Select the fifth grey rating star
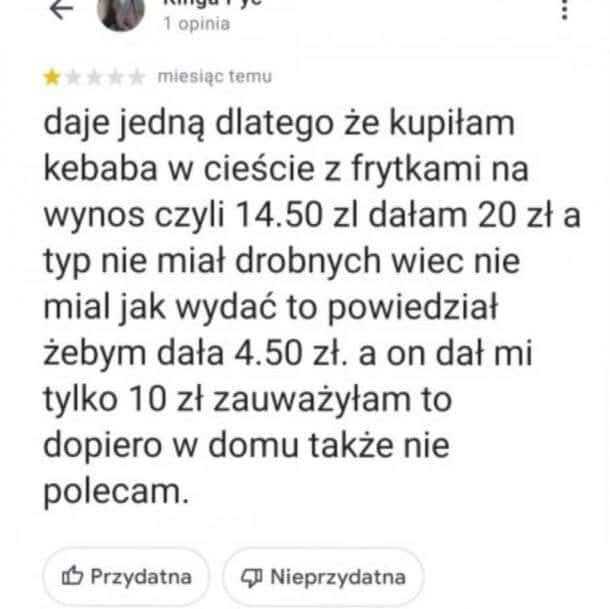Viewport: 610px width, 609px height. pyautogui.click(x=136, y=77)
